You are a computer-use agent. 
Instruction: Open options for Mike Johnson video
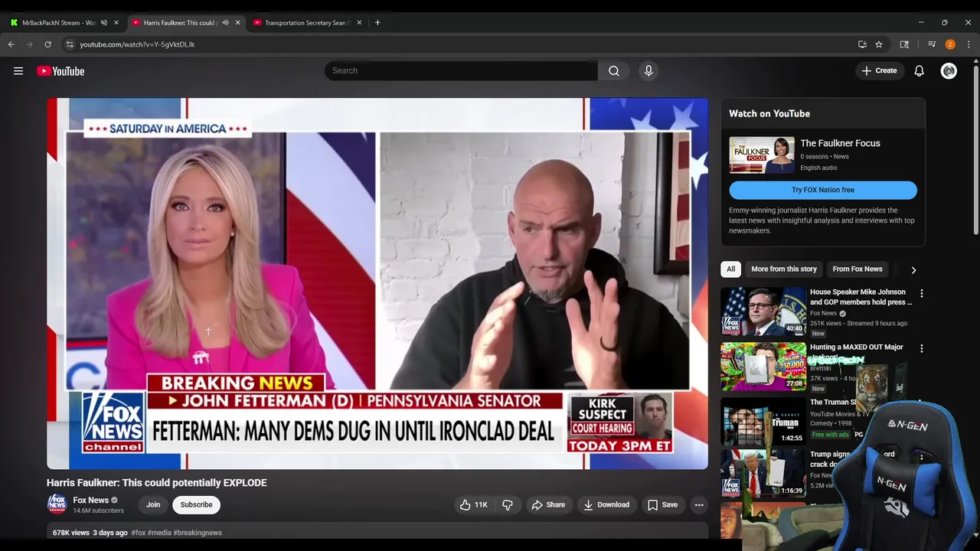coord(922,294)
